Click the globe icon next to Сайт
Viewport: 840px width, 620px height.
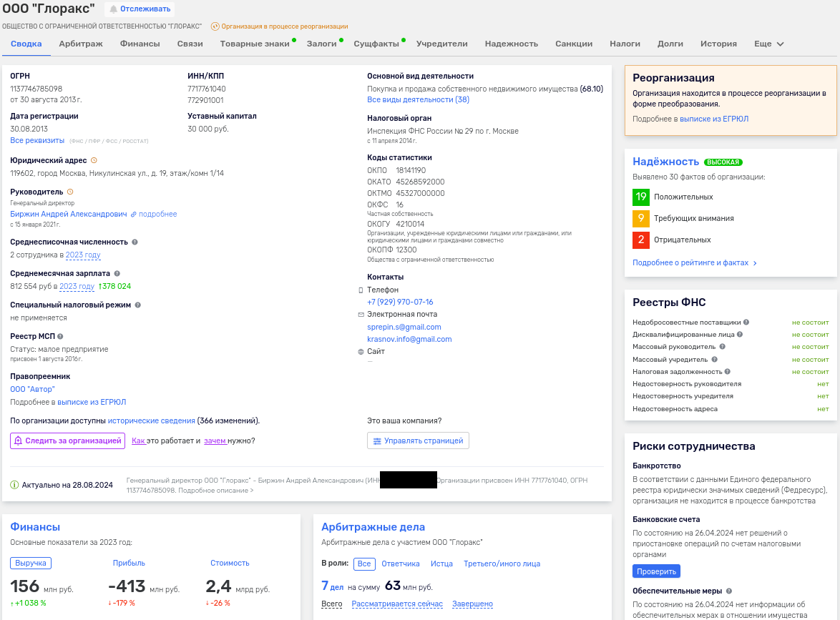pos(361,352)
